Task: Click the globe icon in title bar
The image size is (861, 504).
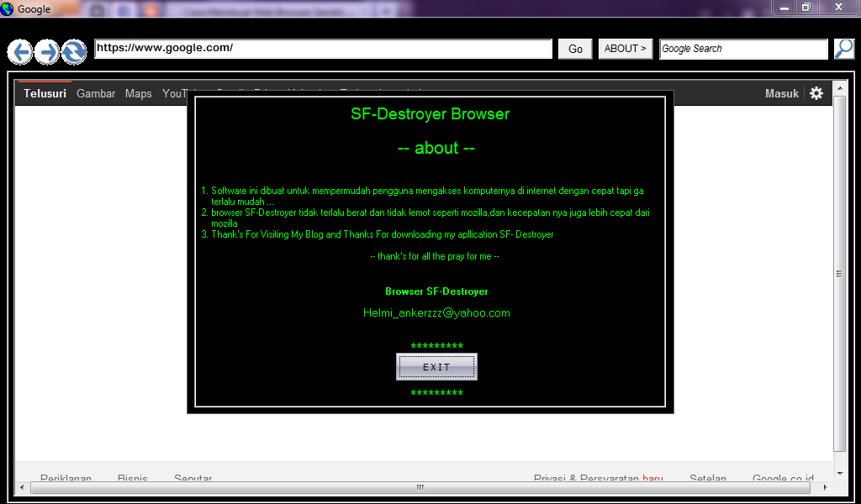Action: pos(7,8)
